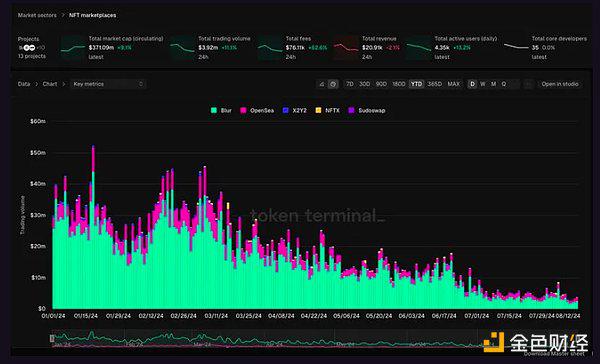The width and height of the screenshot is (600, 364).
Task: Click the Total active users sparkline
Action: coord(419,48)
